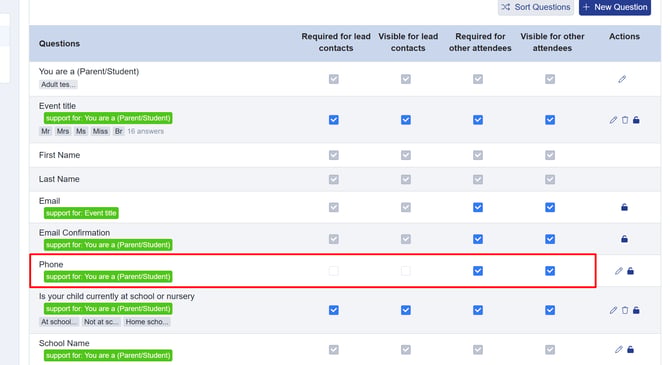Viewport: 670px width, 365px height.
Task: Click the lock icon on Phone row
Action: pyautogui.click(x=630, y=271)
